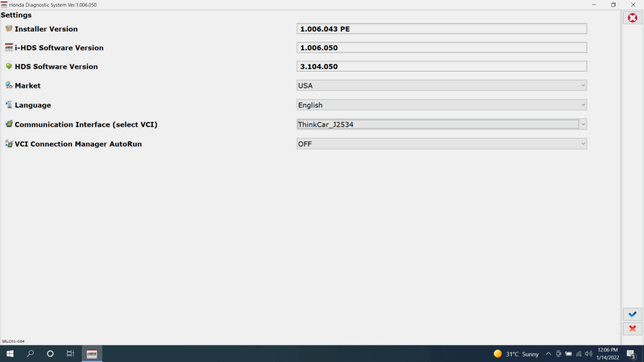This screenshot has height=362, width=644.
Task: Confirm settings with the blue checkmark button
Action: 632,314
